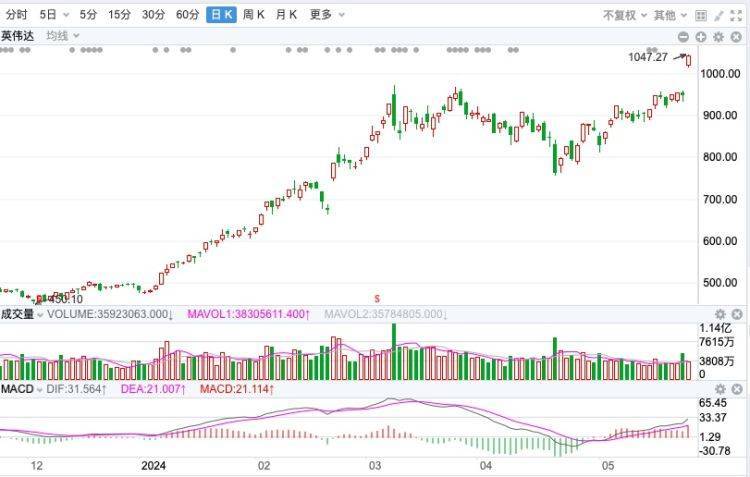Click the 2024 date axis label
This screenshot has width=750, height=477.
(x=154, y=466)
